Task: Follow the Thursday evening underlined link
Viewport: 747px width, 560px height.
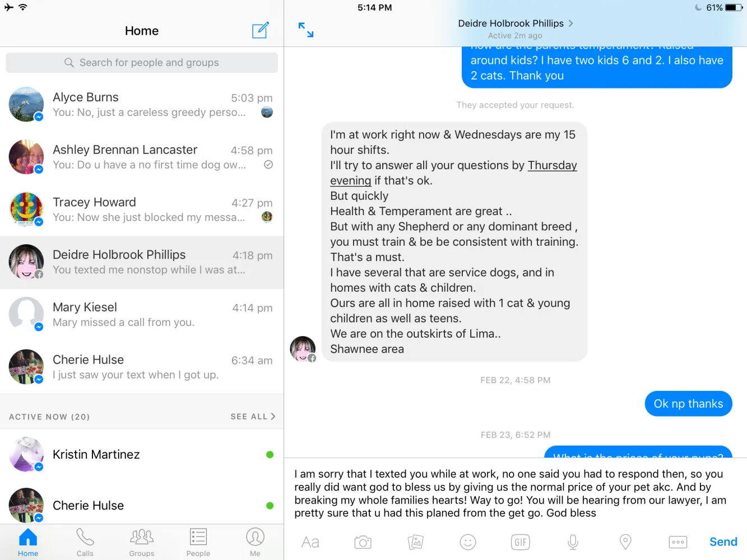Action: [453, 173]
